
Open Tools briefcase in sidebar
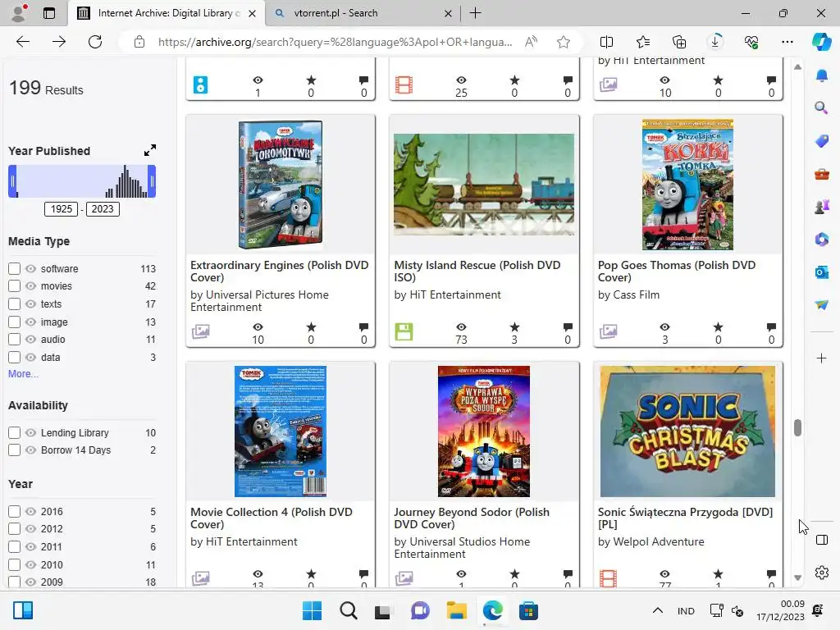[x=821, y=174]
